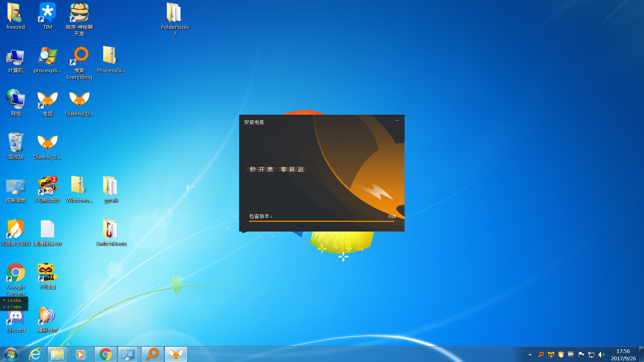Launch YY语音 desktop shortcut
Image resolution: width=644 pixels, height=362 pixels.
tap(47, 276)
